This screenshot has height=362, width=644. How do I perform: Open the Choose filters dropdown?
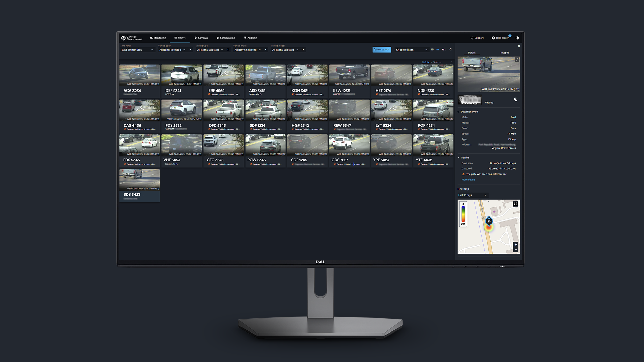[x=412, y=50]
